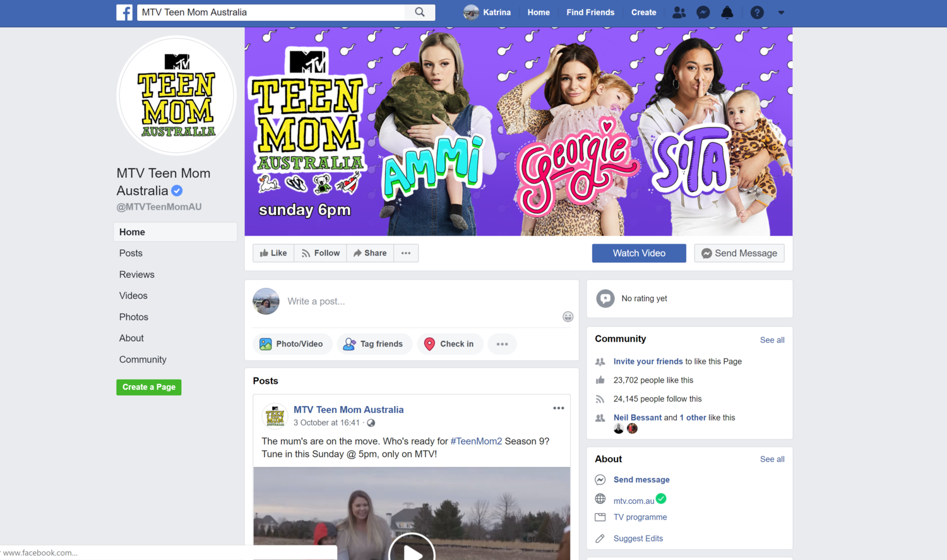
Task: Click the '1 other' likes link
Action: coord(693,417)
